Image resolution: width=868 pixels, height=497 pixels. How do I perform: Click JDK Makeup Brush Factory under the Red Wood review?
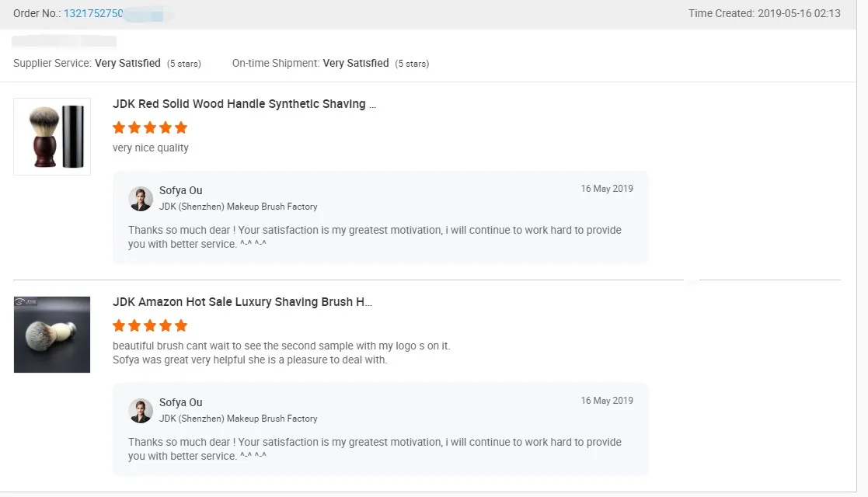238,207
